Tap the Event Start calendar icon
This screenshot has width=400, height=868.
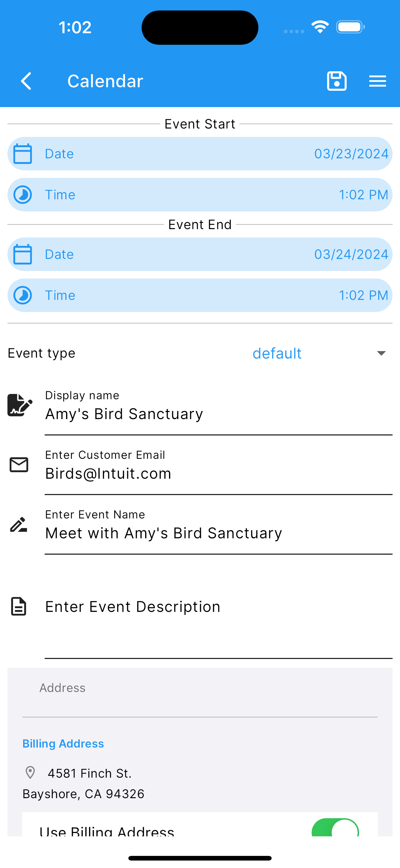tap(23, 154)
